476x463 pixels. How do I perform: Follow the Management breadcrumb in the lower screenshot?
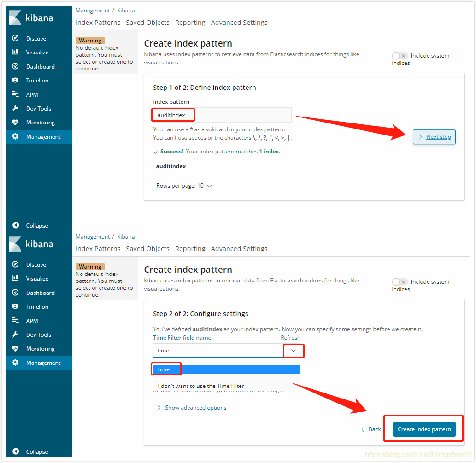93,236
